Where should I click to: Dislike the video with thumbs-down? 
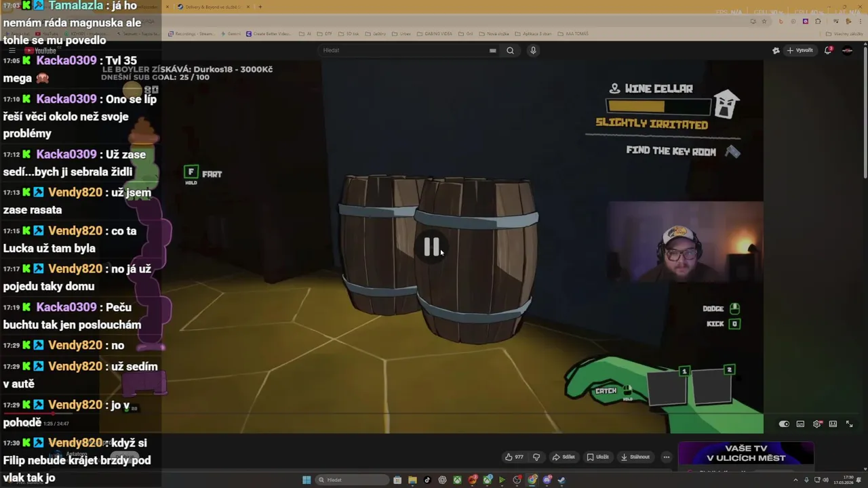point(536,457)
